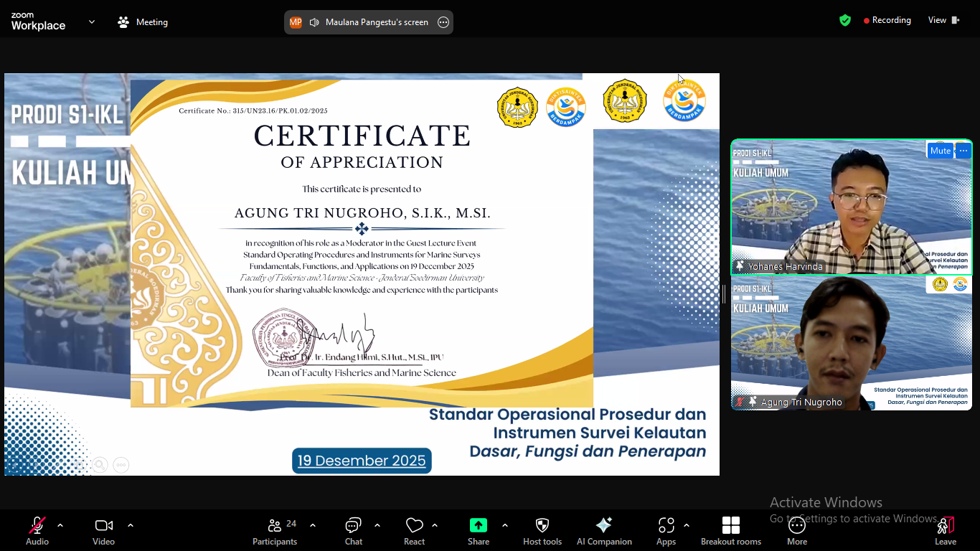
Task: Mute Yohanes Harvinda using the Mute button
Action: click(x=940, y=151)
